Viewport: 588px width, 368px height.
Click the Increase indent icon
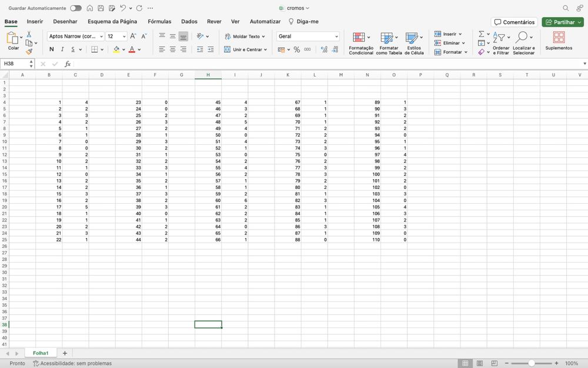[211, 49]
